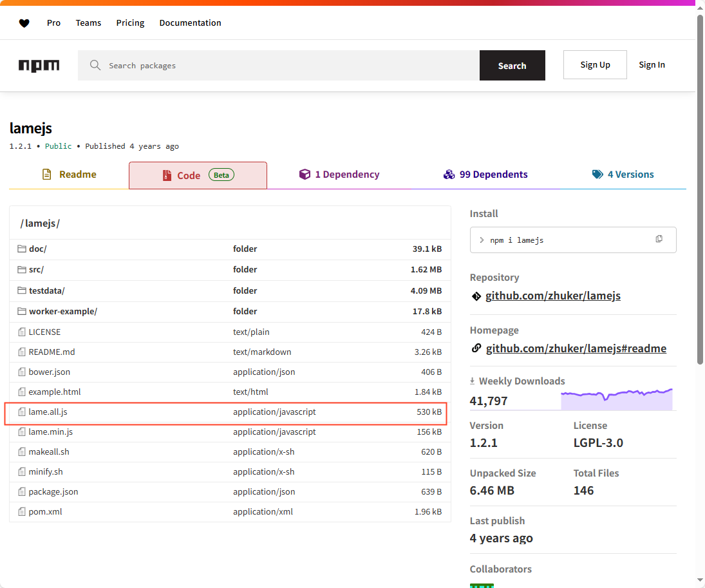Open the pom.xml file
This screenshot has width=705, height=588.
pyautogui.click(x=46, y=511)
